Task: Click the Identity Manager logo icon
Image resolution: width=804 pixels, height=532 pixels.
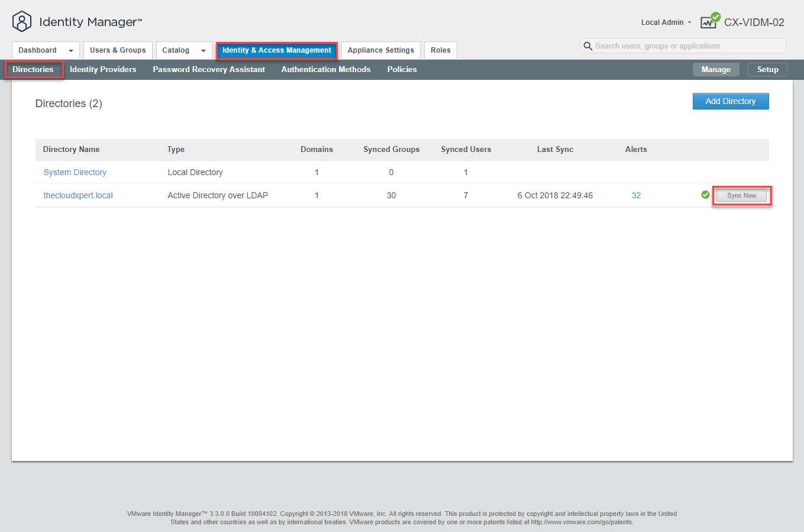Action: (22, 22)
